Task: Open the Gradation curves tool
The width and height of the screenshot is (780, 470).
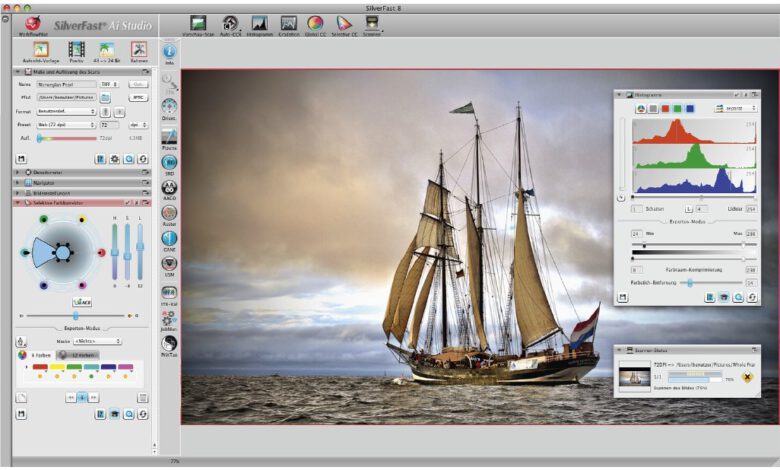Action: tap(288, 22)
